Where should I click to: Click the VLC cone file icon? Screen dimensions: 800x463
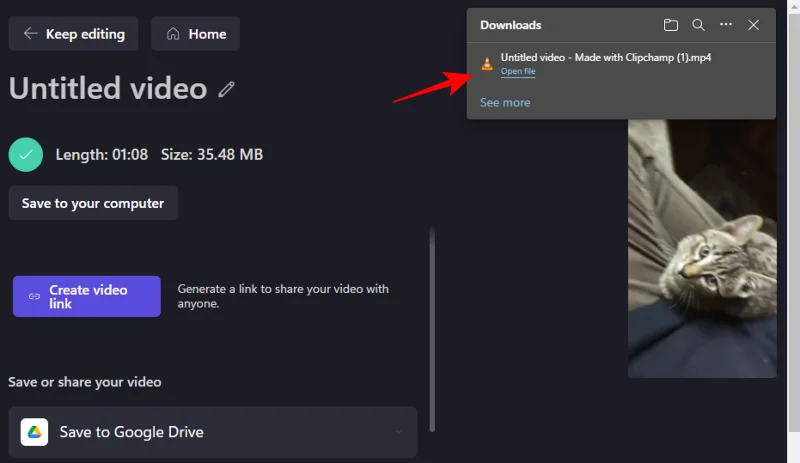point(487,63)
